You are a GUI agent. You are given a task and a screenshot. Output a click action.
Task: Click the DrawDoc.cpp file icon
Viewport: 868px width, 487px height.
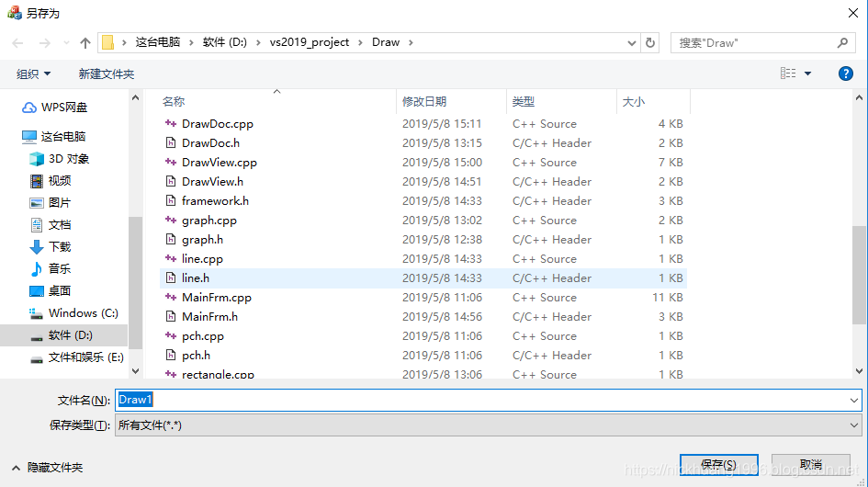tap(171, 123)
